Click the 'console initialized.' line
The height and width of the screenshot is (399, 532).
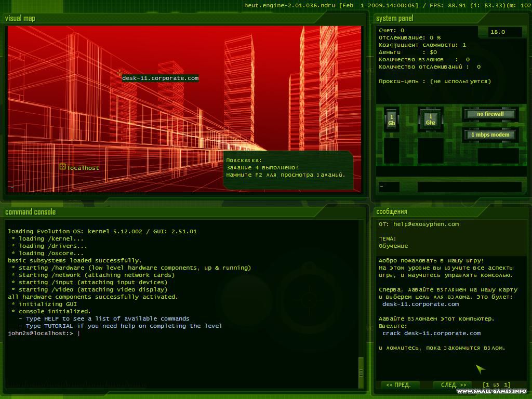tap(51, 312)
